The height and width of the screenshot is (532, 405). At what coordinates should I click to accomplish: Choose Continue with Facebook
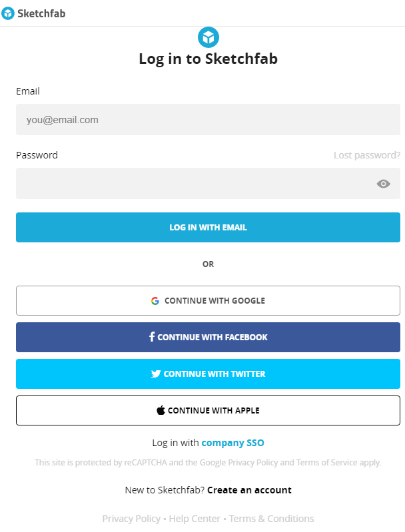208,338
